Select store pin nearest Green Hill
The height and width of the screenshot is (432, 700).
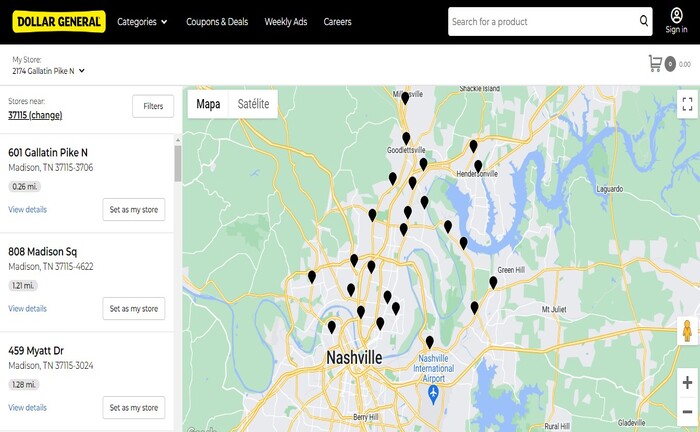click(493, 282)
